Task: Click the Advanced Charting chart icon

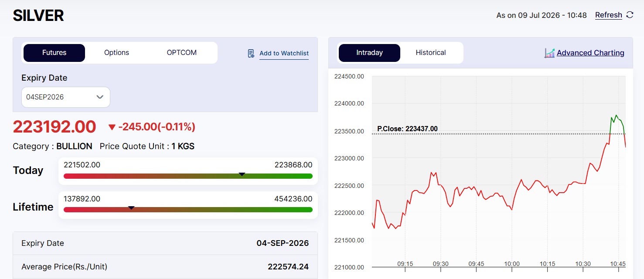Action: coord(549,53)
